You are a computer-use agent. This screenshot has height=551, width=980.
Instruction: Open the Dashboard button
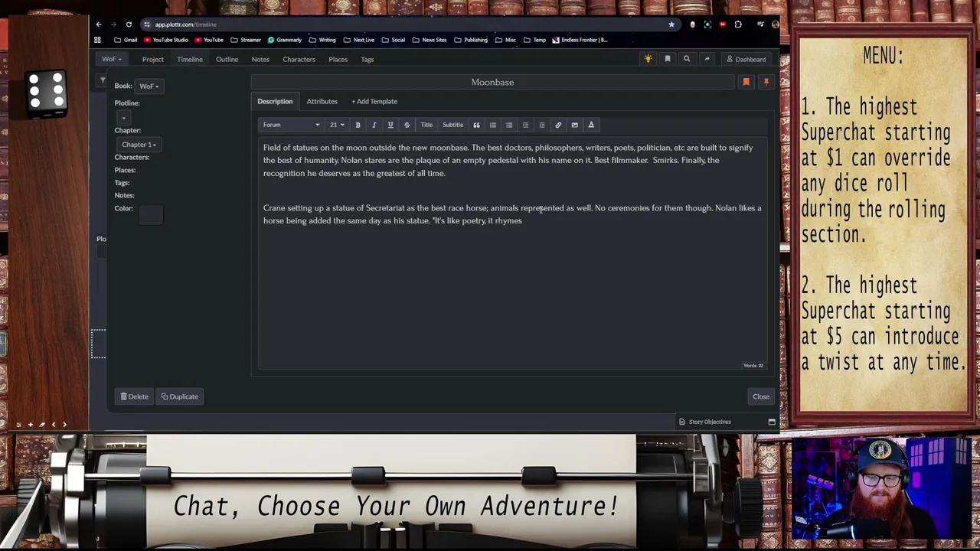tap(746, 59)
